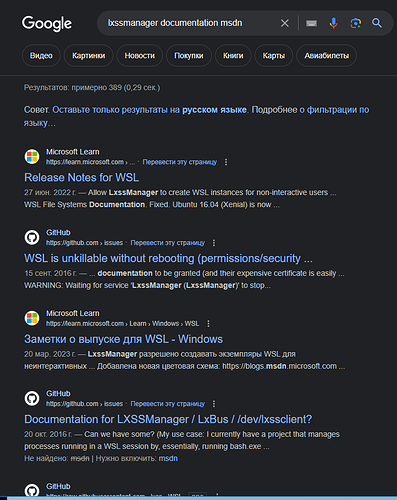
Task: Open 'WSL is unkillable without rebooting' result
Action: click(168, 258)
